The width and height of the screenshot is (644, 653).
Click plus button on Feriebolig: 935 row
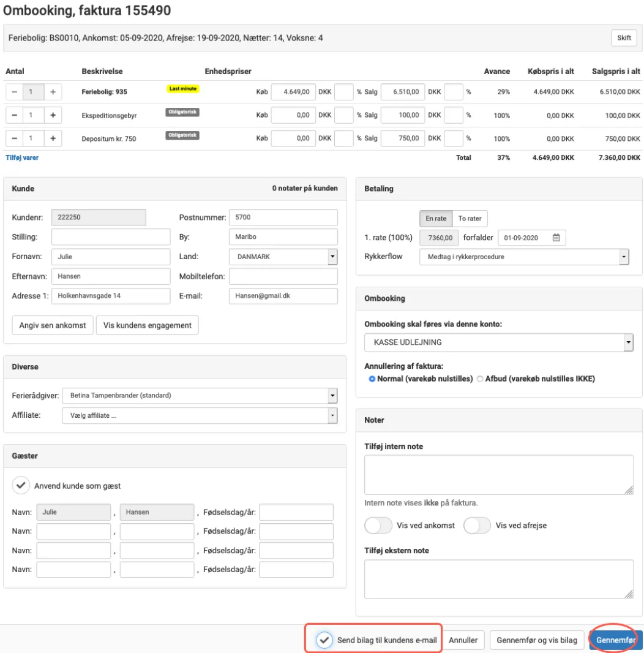pyautogui.click(x=53, y=92)
